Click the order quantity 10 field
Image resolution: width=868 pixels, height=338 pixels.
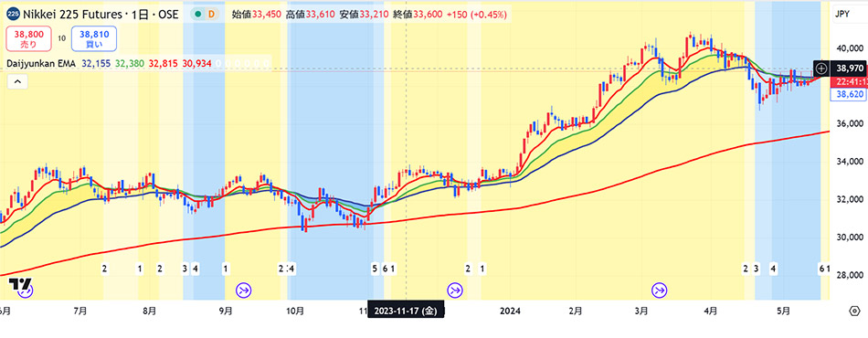click(62, 38)
